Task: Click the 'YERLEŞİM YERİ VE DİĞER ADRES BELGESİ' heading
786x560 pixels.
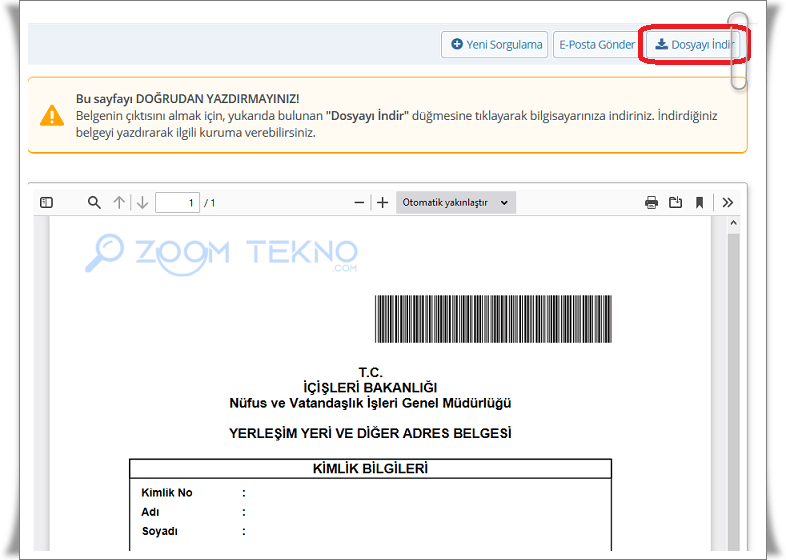Action: (x=370, y=434)
